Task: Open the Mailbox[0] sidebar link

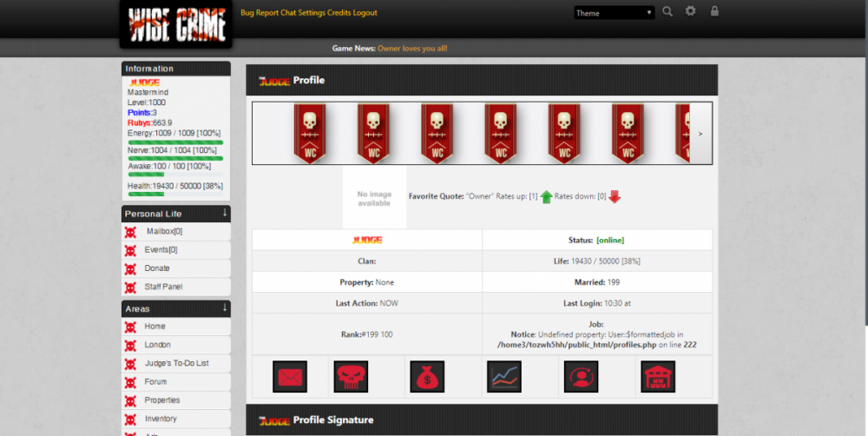Action: coord(164,232)
